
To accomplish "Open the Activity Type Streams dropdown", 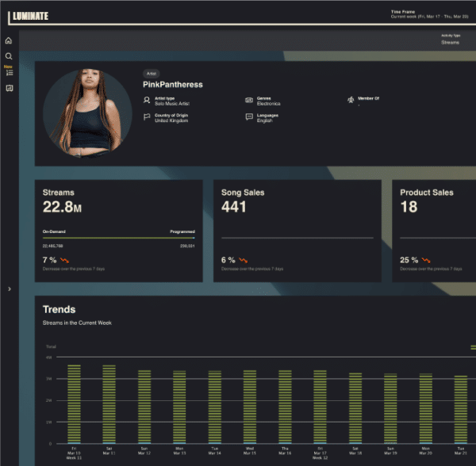I will (x=450, y=40).
